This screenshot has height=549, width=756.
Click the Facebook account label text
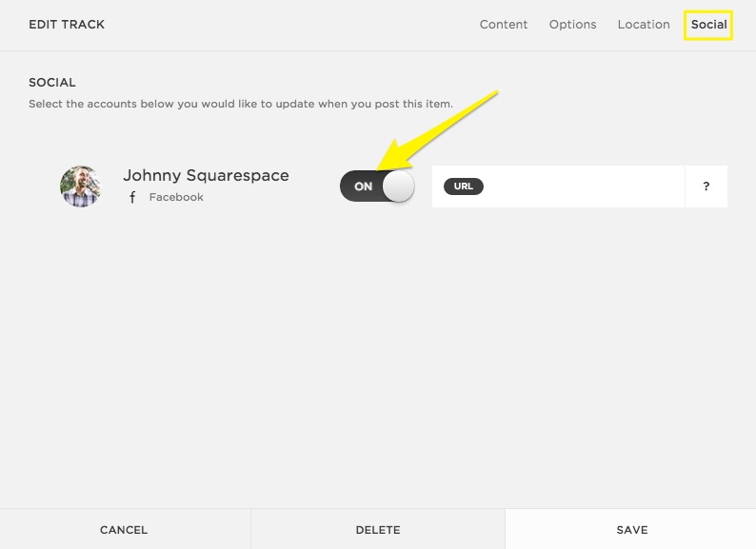click(x=176, y=198)
